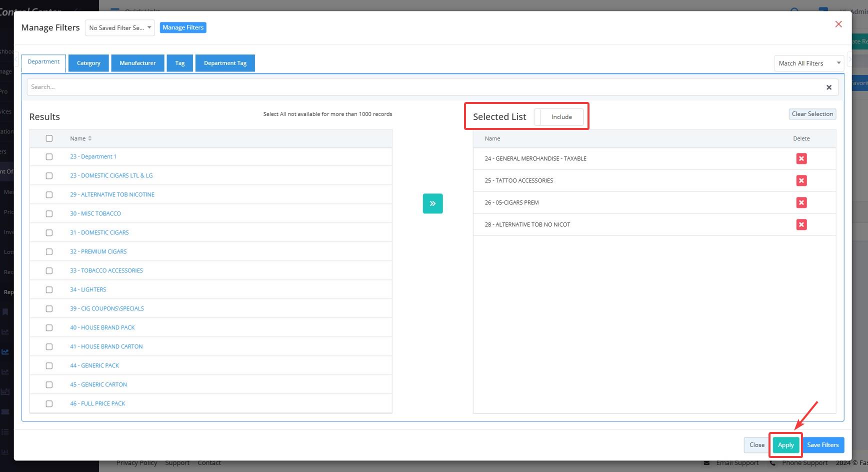Open the 44 - GENERIC PACK link

94,365
